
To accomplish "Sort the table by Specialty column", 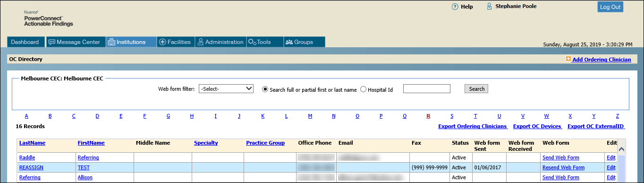I will (x=206, y=143).
